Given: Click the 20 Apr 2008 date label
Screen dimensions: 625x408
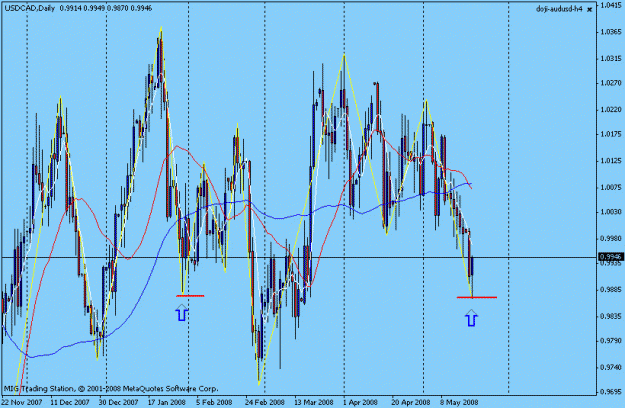Looking at the screenshot, I should (x=411, y=402).
